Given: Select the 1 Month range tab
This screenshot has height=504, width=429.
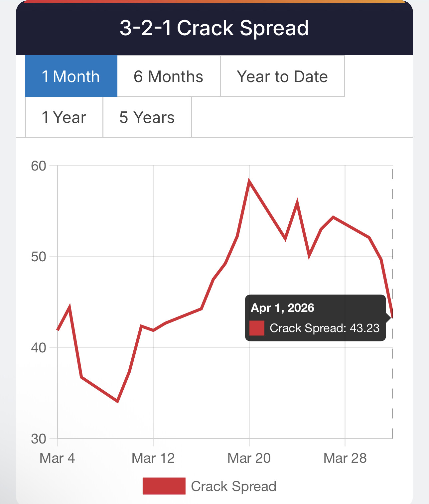Looking at the screenshot, I should coord(71,76).
